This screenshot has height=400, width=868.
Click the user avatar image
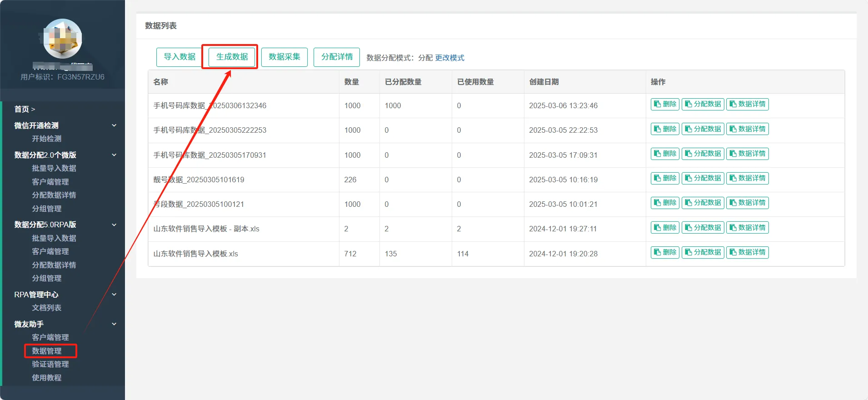[x=63, y=39]
